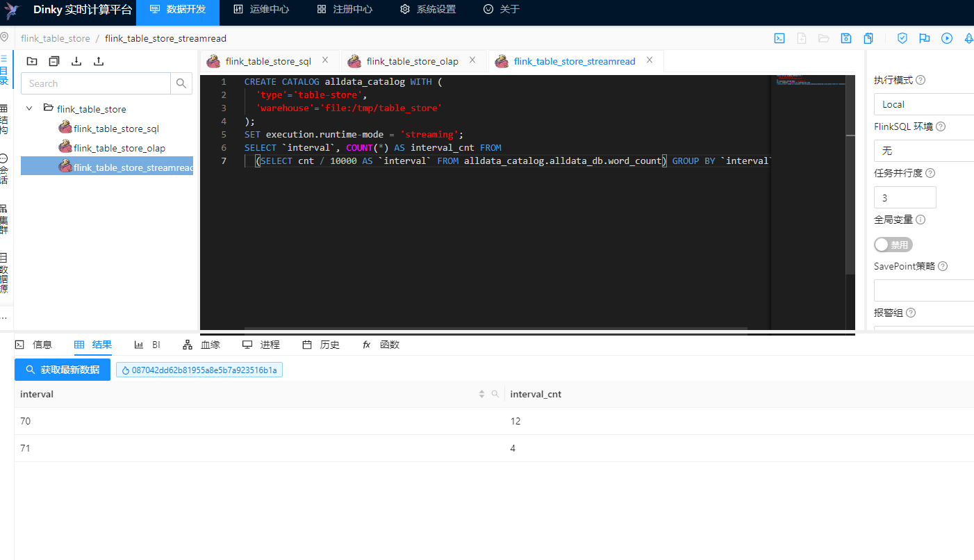The height and width of the screenshot is (560, 974).
Task: Click the Save file icon in toolbar
Action: coord(845,38)
